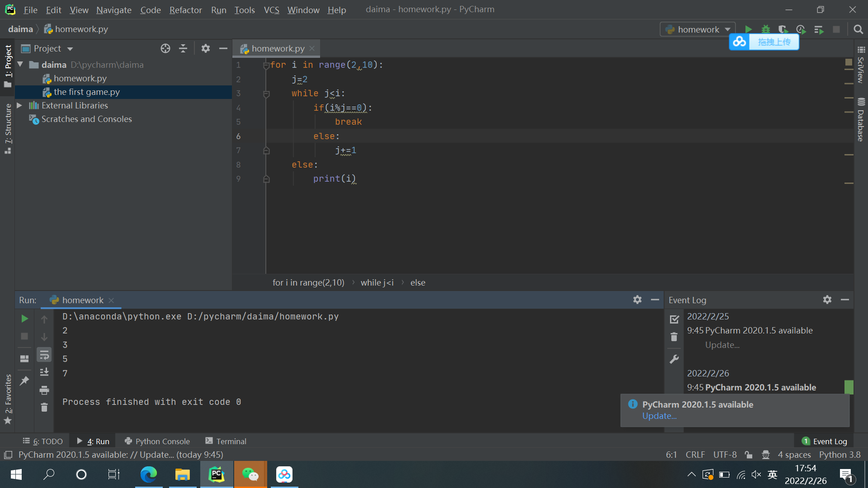The width and height of the screenshot is (868, 488).
Task: Click the Debug bug icon in the toolbar
Action: [x=765, y=29]
